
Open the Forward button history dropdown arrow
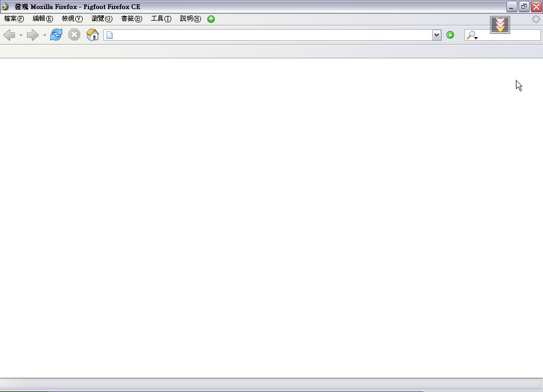(45, 36)
